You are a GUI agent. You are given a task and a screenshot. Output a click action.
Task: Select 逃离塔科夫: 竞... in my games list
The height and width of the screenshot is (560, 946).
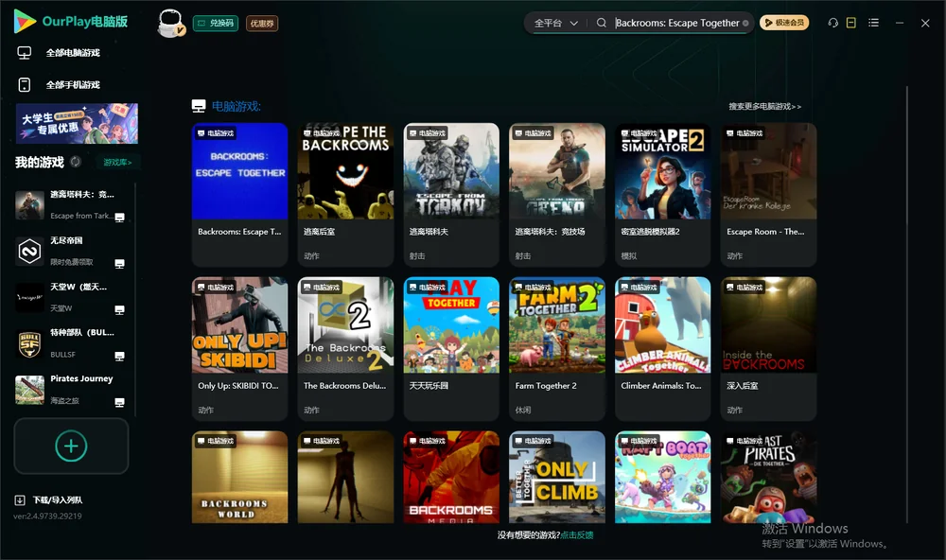(x=71, y=205)
